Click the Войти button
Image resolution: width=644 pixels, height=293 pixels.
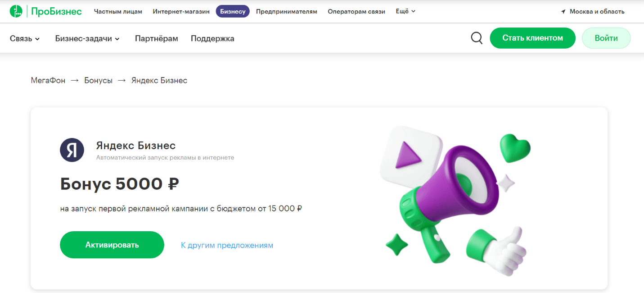click(606, 38)
